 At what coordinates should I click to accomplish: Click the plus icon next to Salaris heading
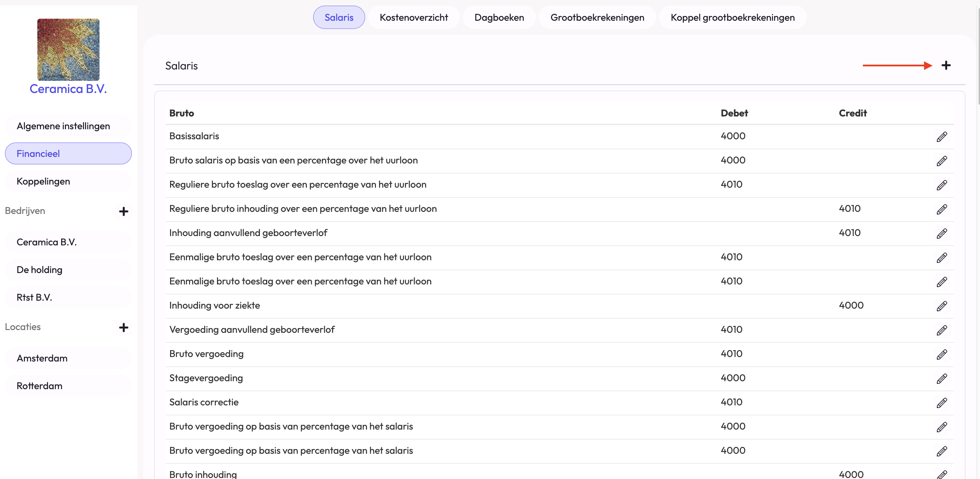[946, 65]
